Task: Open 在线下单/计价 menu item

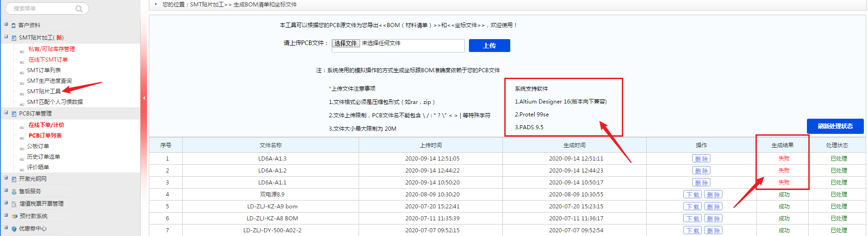Action: click(x=46, y=125)
